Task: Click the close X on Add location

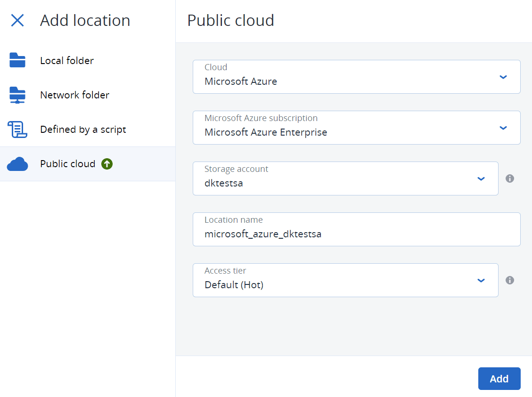Action: coord(17,20)
